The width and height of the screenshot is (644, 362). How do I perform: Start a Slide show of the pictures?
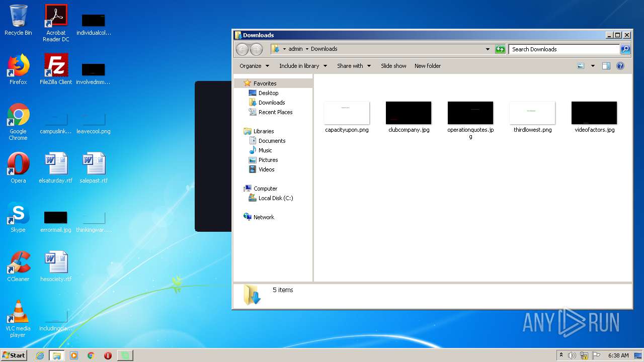click(x=393, y=66)
